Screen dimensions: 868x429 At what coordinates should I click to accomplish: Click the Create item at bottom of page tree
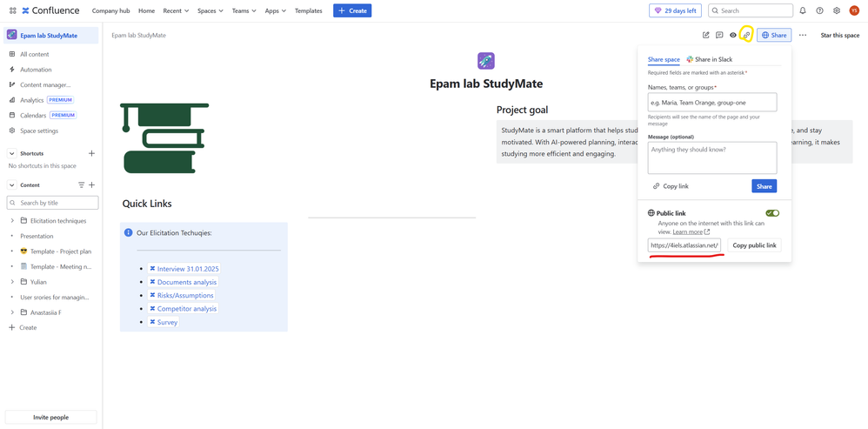click(x=23, y=328)
